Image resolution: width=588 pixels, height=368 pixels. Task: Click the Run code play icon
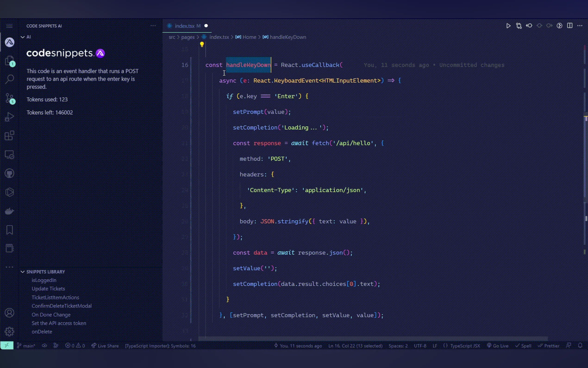508,26
